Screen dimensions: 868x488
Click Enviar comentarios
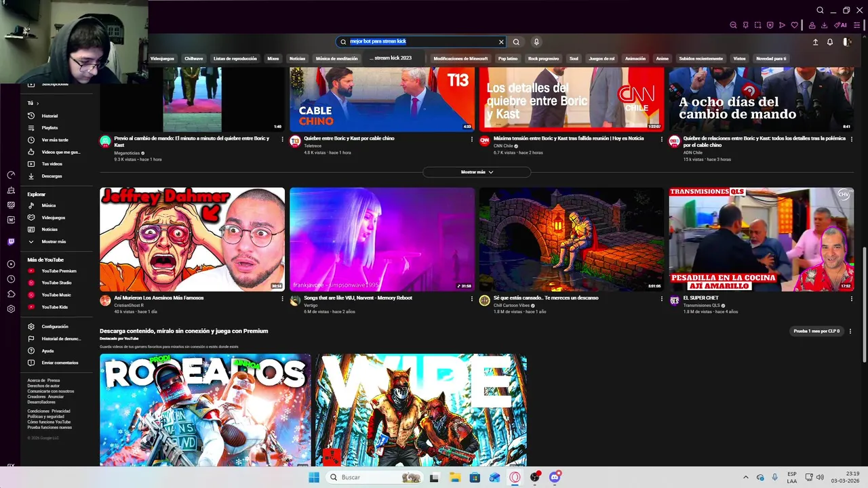click(60, 363)
